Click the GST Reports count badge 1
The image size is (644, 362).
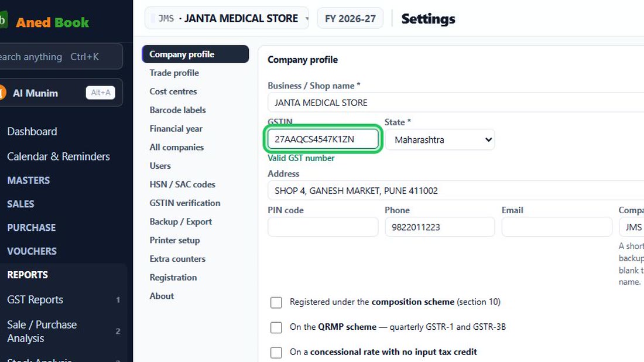tap(118, 300)
